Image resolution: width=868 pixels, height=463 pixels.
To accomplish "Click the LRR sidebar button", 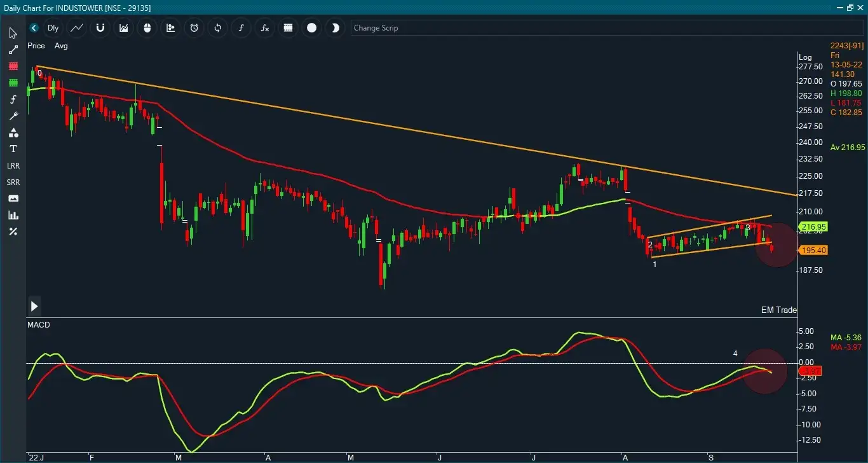I will click(13, 166).
